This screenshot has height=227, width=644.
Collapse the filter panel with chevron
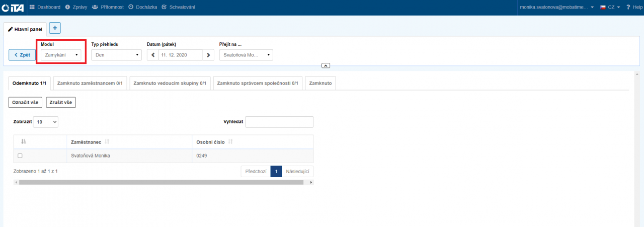pyautogui.click(x=326, y=65)
